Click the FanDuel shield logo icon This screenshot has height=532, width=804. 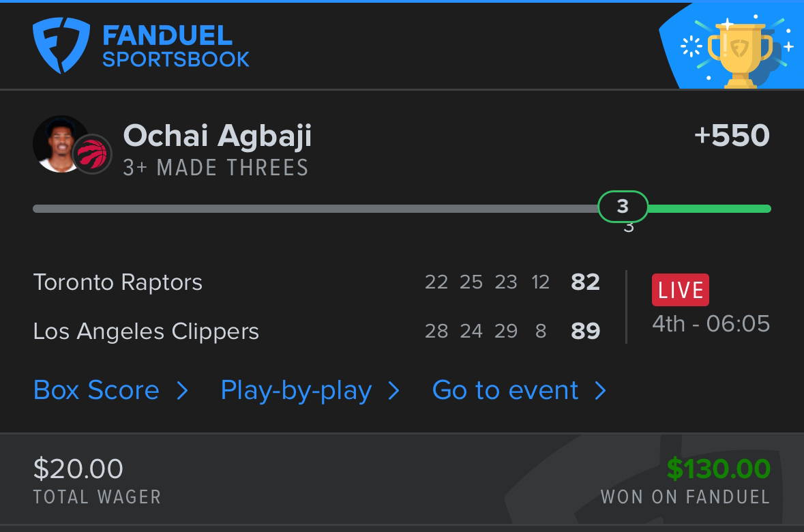(61, 45)
